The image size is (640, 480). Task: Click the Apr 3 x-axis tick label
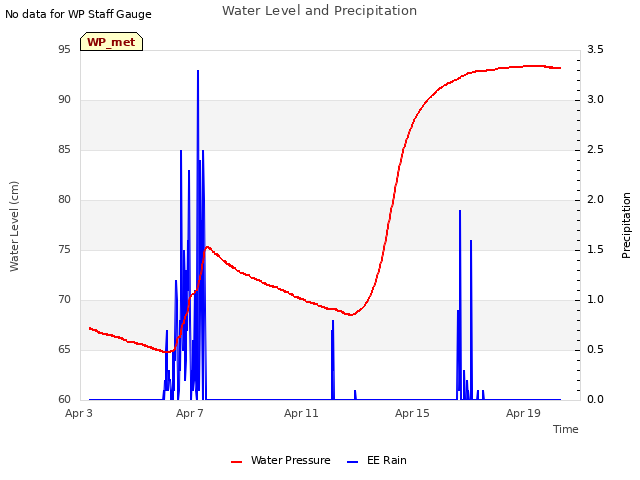[x=79, y=413]
